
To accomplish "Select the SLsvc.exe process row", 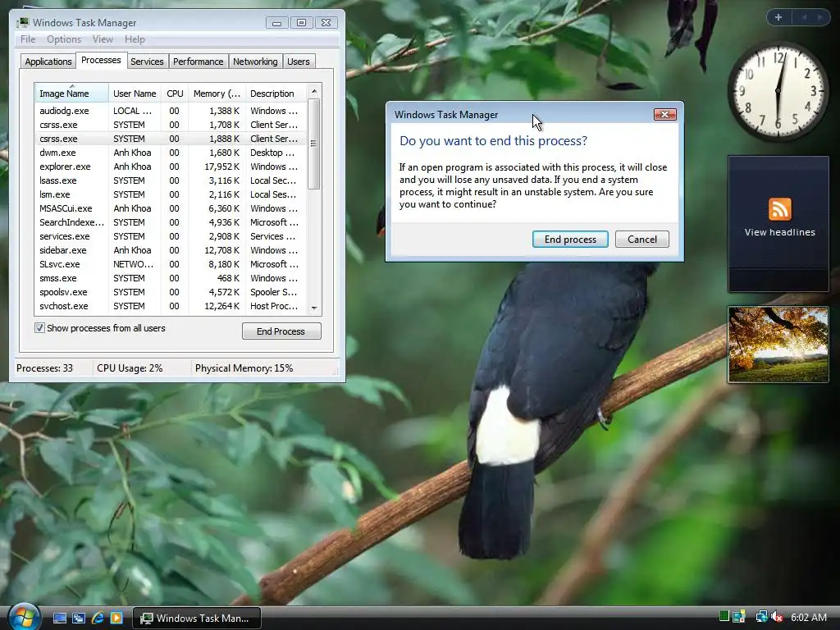I will tap(171, 264).
